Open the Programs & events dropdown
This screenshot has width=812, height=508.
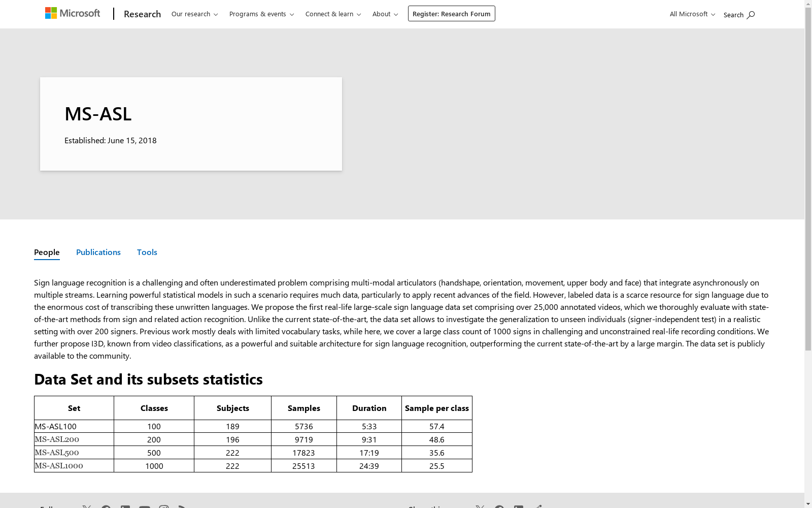[262, 14]
